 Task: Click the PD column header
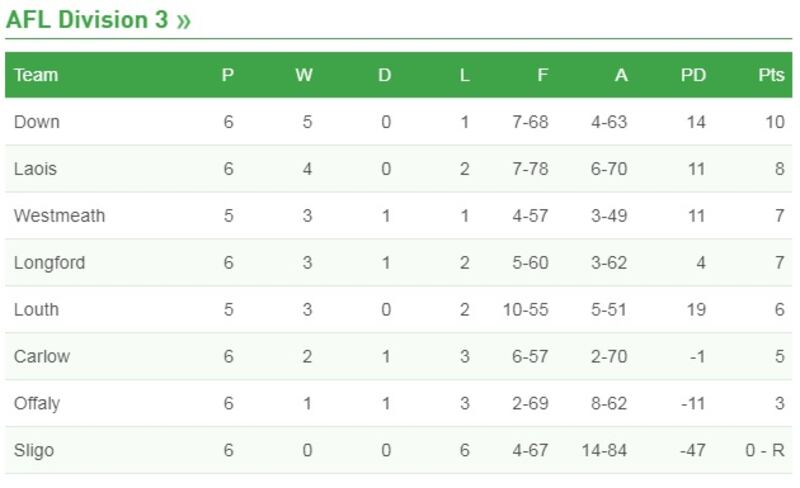click(x=693, y=75)
